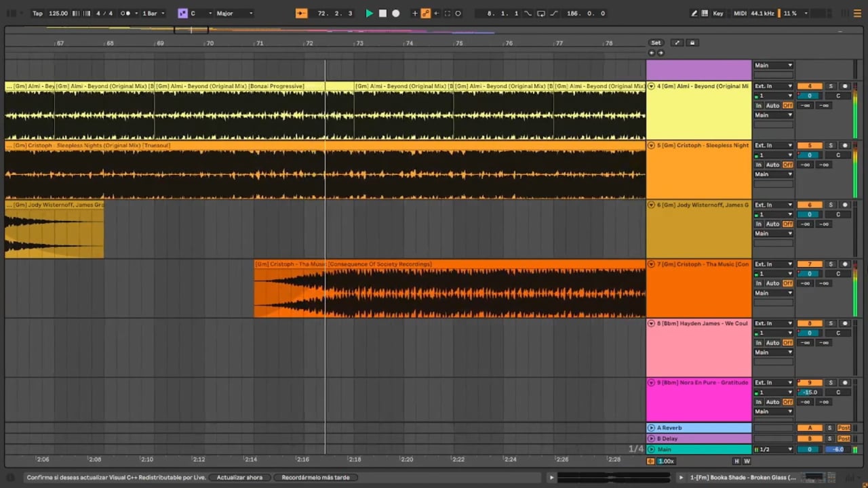Click Recordármelo más tarde button
This screenshot has width=868, height=488.
(x=316, y=478)
